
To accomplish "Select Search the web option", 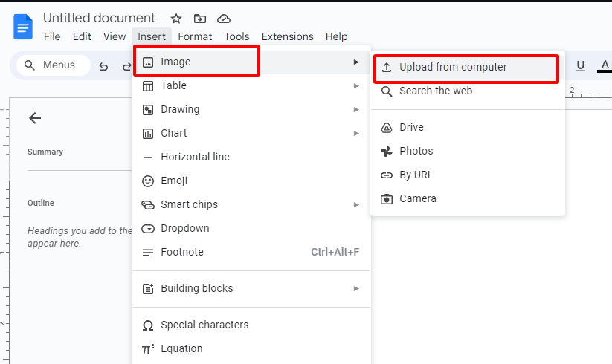I will (x=436, y=91).
